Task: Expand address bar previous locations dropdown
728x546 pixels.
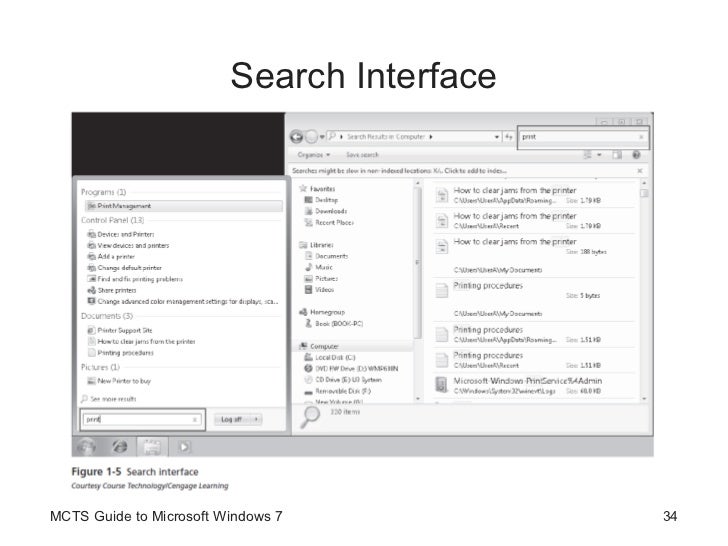Action: pyautogui.click(x=496, y=137)
